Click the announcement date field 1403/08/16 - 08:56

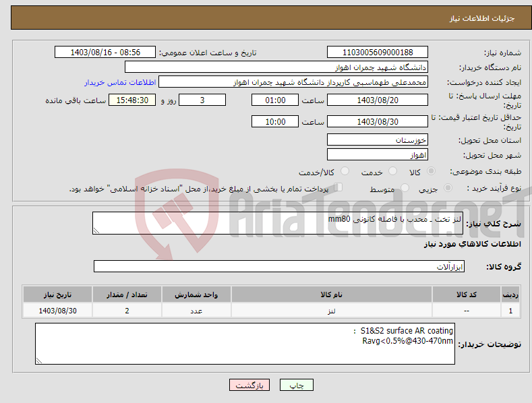coord(105,53)
